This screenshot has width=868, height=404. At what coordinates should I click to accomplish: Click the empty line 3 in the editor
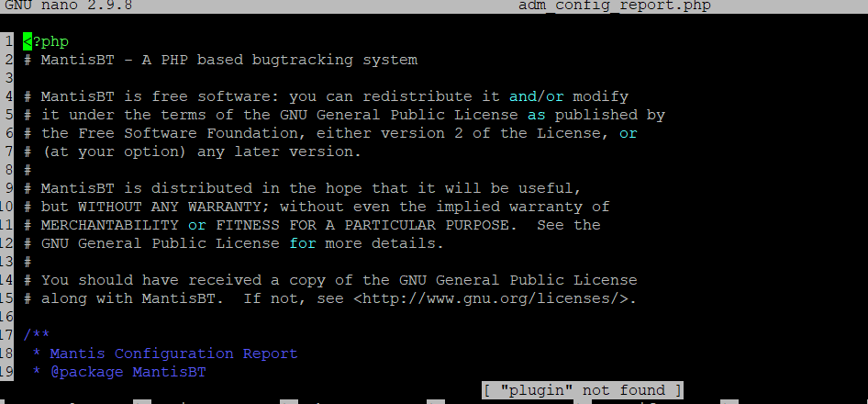coord(275,78)
